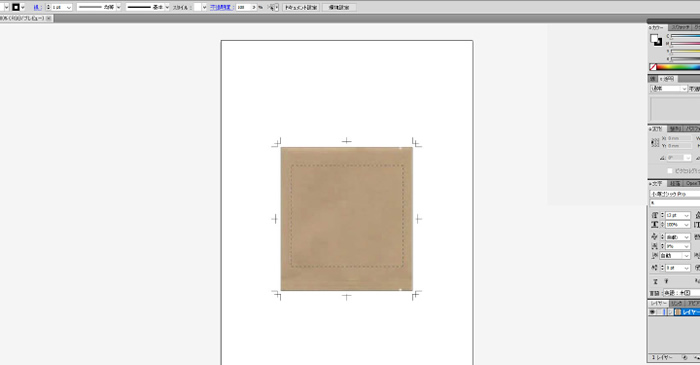Click the vertical scale T icon

point(655,224)
